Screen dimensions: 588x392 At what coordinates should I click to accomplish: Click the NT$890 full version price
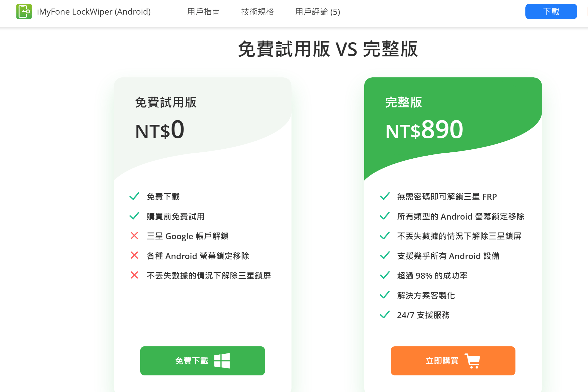coord(424,130)
